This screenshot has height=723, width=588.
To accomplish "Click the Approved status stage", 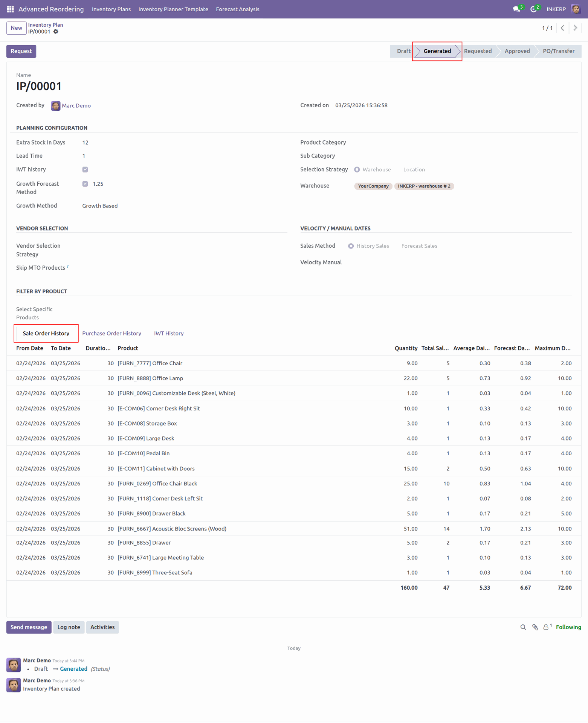I will point(517,51).
